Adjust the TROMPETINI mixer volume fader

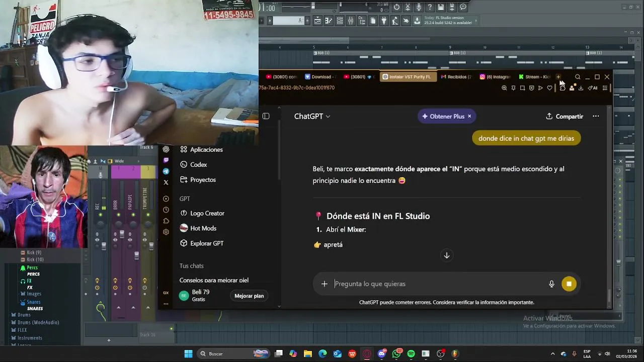[x=151, y=245]
